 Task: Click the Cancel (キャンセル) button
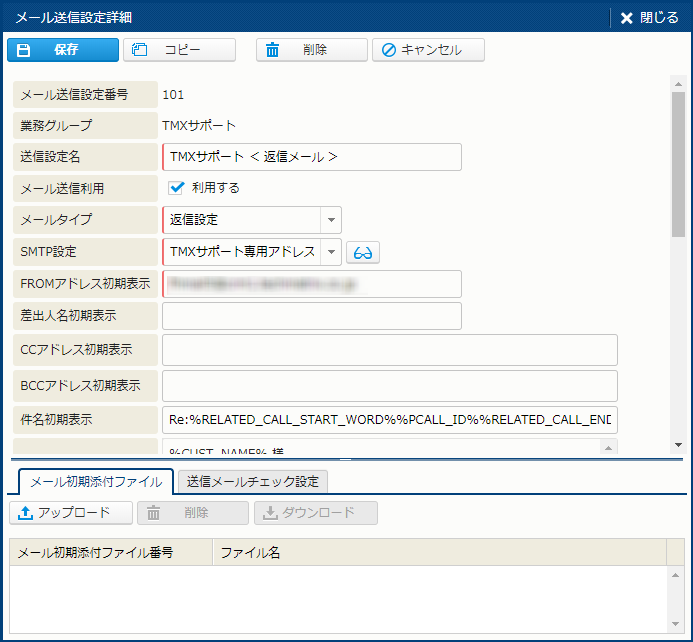(428, 50)
